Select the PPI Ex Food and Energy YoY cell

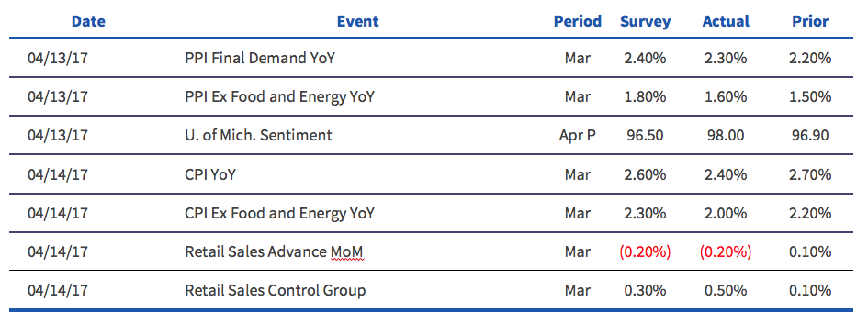pyautogui.click(x=279, y=97)
